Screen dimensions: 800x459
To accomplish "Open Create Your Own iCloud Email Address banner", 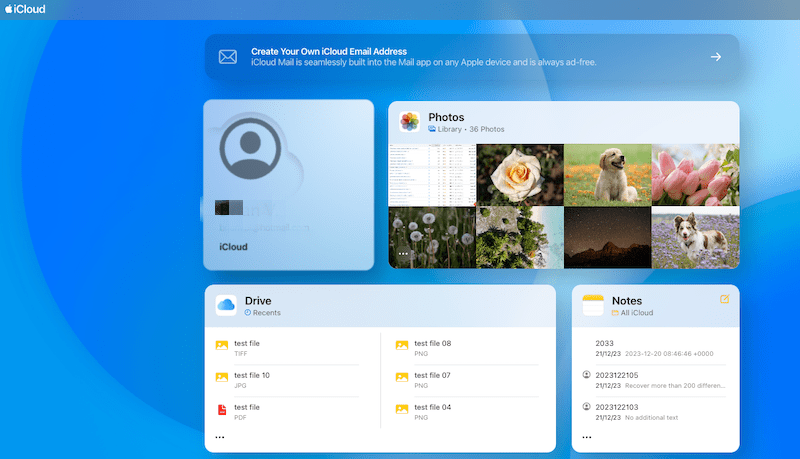I will [472, 57].
